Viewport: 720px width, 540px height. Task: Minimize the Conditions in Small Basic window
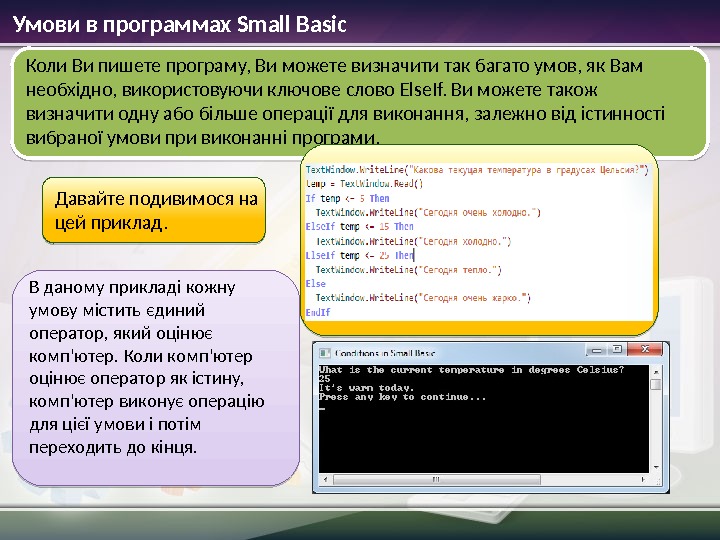coord(596,350)
